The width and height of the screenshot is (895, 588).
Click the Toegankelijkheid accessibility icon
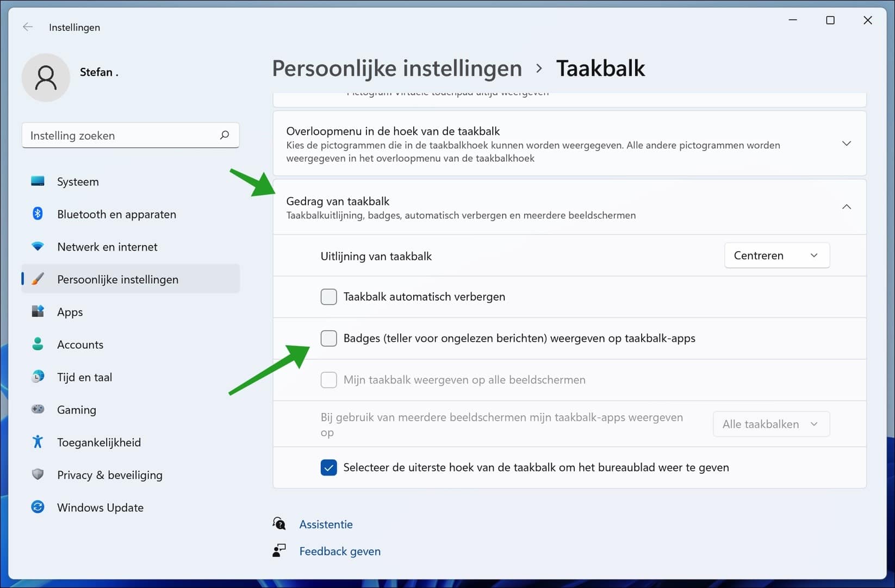pyautogui.click(x=37, y=442)
